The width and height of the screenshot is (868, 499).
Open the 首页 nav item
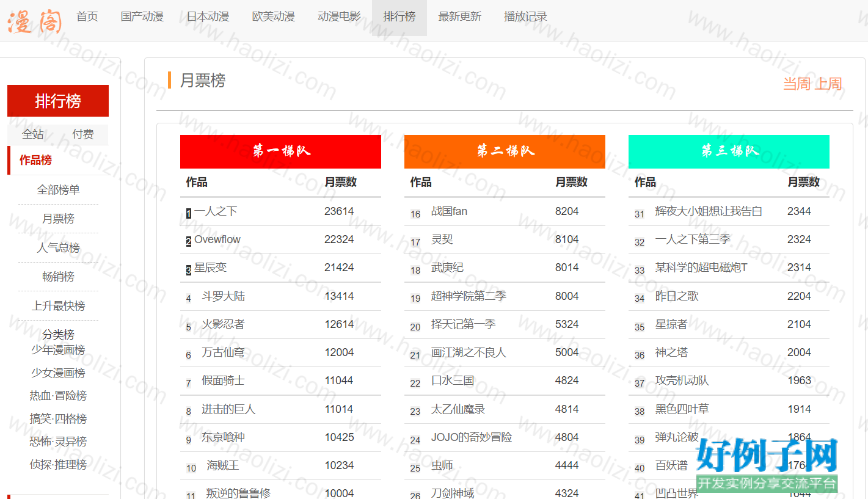(87, 16)
